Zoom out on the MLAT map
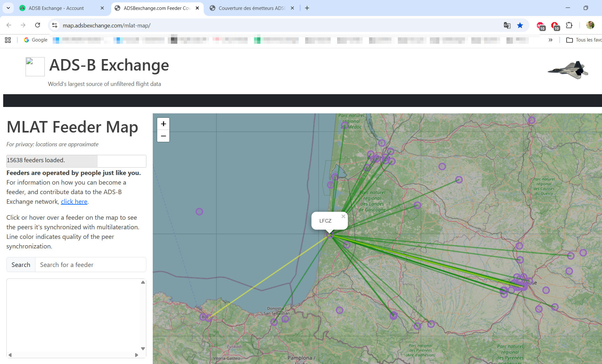Screen dimensions: 602x364 [x=163, y=136]
